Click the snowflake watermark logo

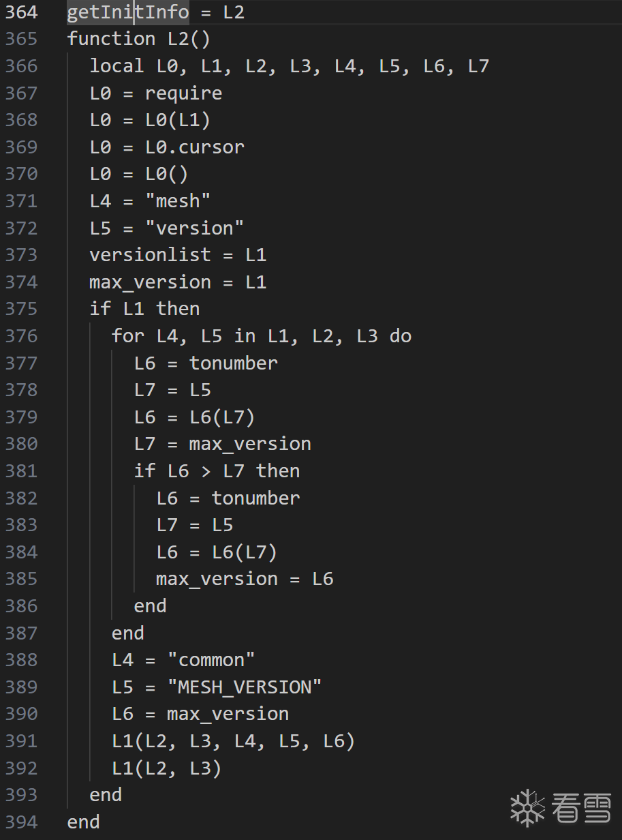coord(527,807)
